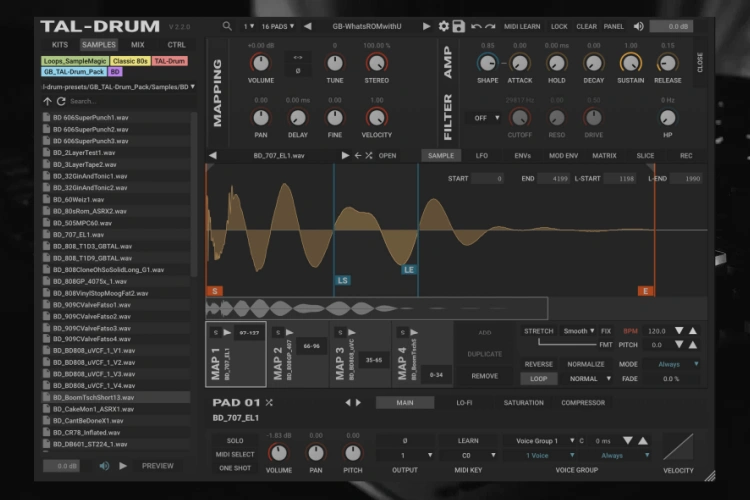
Task: Expand the Smooth stretch mode dropdown
Action: point(578,330)
